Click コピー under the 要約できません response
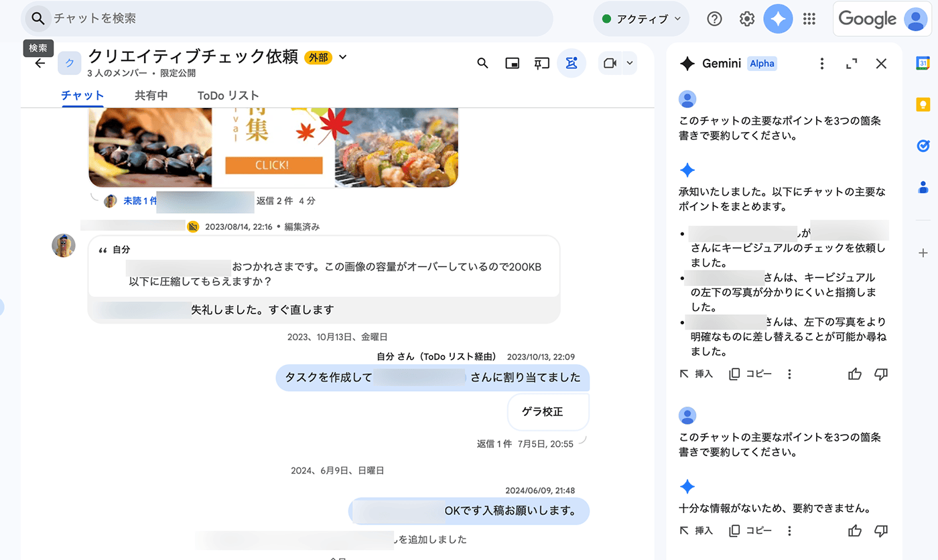Screen dimensions: 938x560 pyautogui.click(x=750, y=531)
